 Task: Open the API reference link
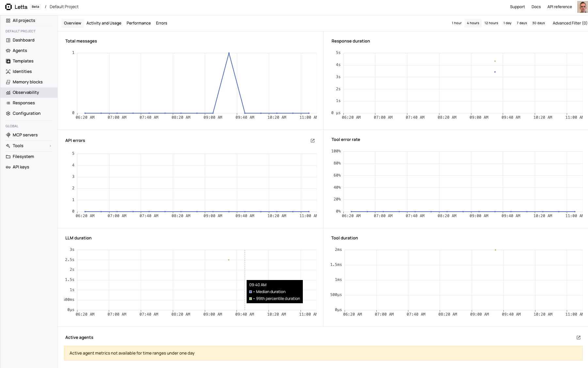click(560, 7)
